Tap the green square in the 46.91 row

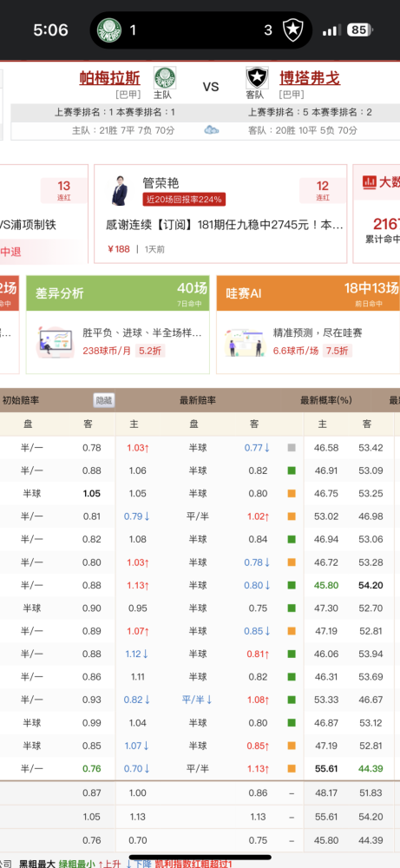[x=292, y=470]
